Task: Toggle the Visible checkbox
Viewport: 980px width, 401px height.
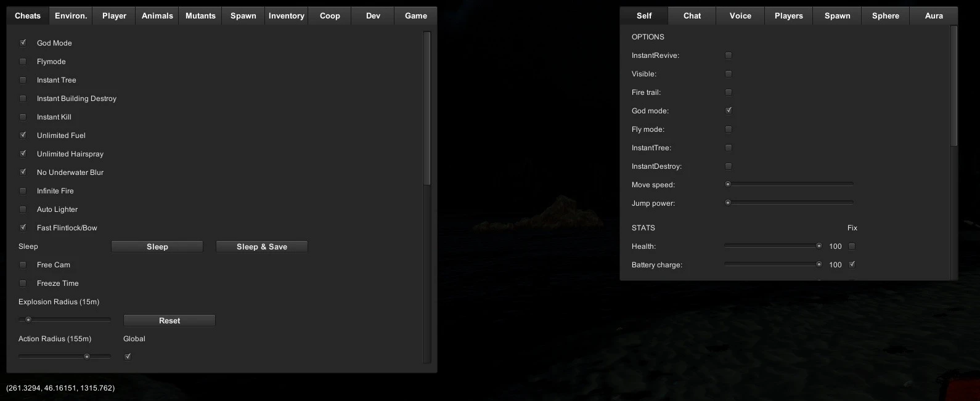Action: click(729, 74)
